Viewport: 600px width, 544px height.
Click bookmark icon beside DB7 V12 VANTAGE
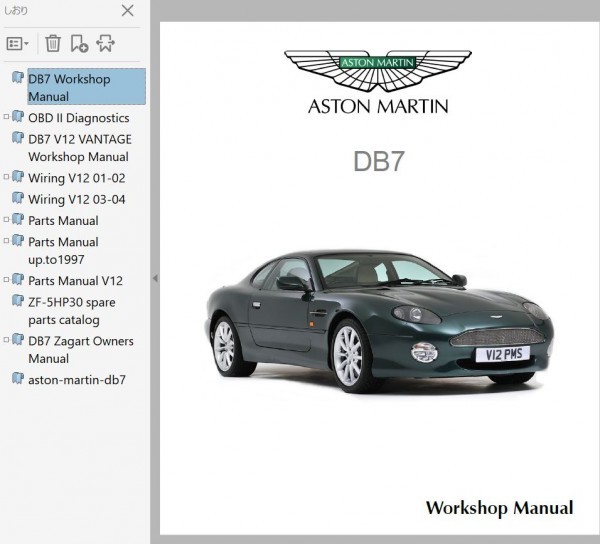pyautogui.click(x=18, y=137)
